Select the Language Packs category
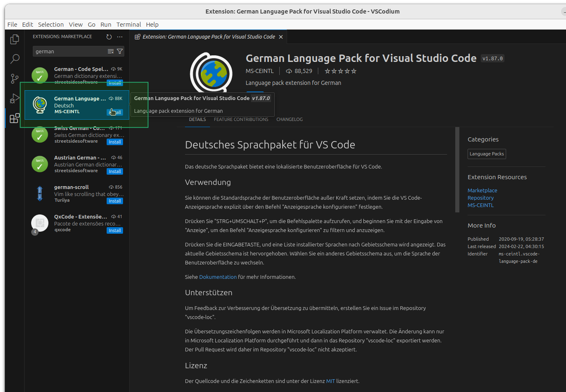The height and width of the screenshot is (392, 566). click(486, 154)
